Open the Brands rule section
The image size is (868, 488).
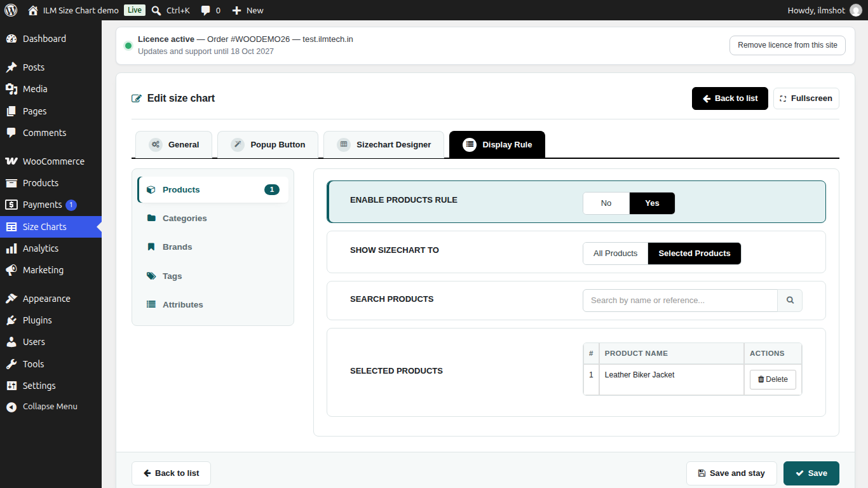(213, 247)
